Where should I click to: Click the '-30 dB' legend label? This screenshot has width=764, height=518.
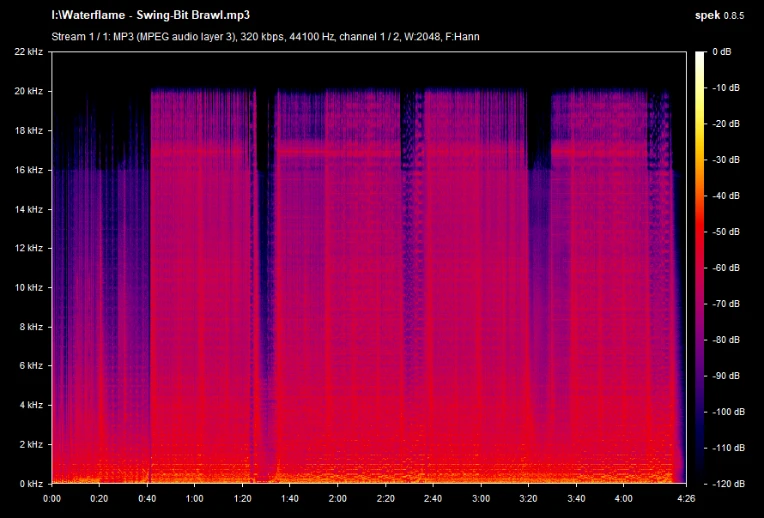[x=725, y=160]
